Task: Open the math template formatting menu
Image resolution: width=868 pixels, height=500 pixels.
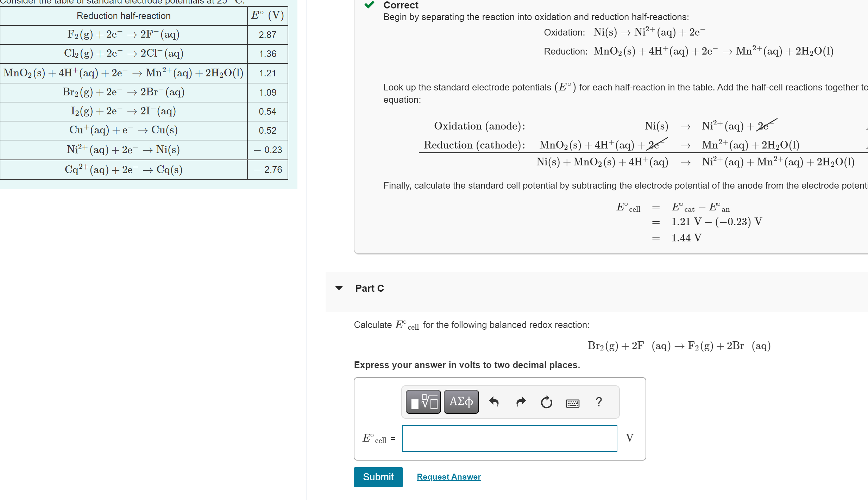Action: click(x=422, y=401)
